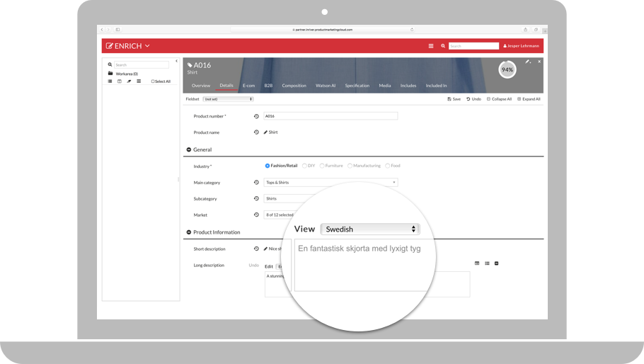Tick the Select All checkbox
The width and height of the screenshot is (644, 364).
tap(153, 81)
